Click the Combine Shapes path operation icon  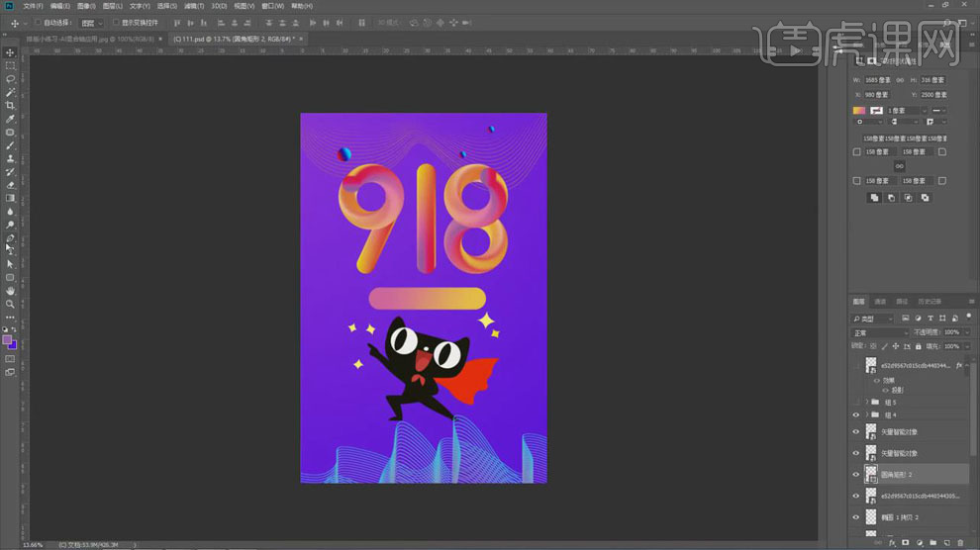coord(874,198)
